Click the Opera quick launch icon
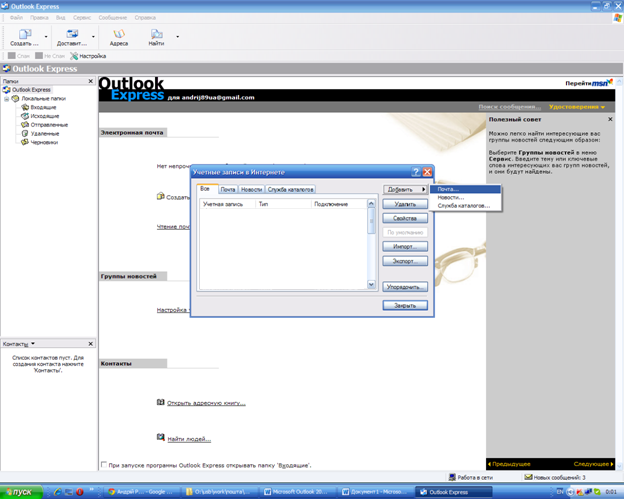This screenshot has width=624, height=499. tap(80, 492)
